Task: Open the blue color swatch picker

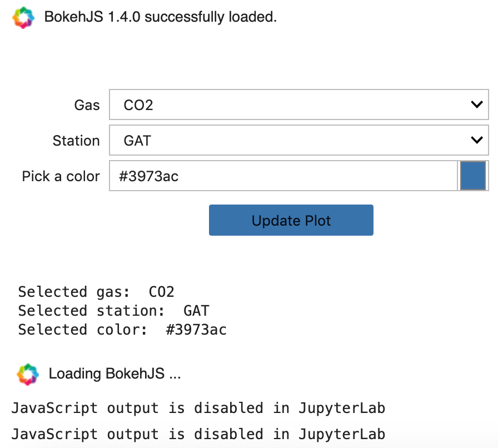Action: click(473, 175)
